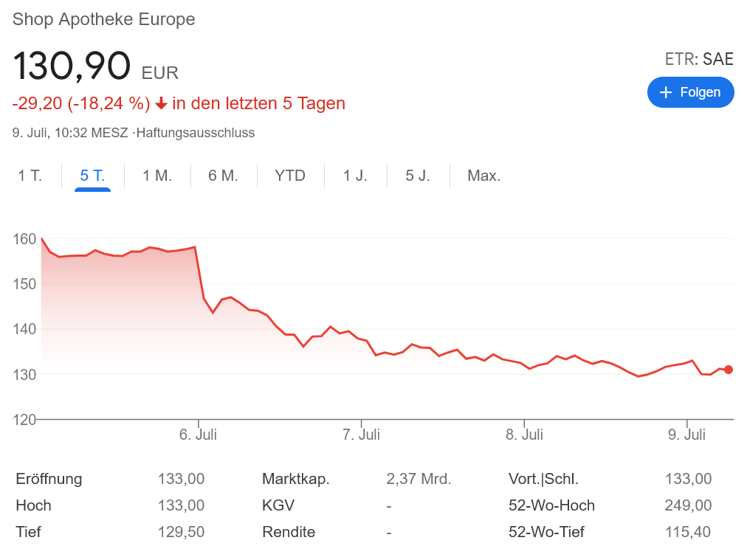The image size is (747, 560).
Task: Show the YTD chart range
Action: 290,176
